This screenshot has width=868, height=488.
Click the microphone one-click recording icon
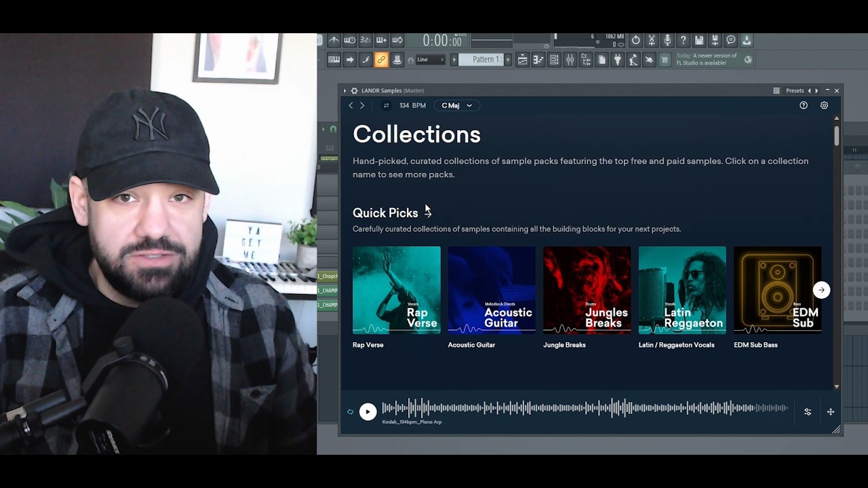[x=667, y=40]
